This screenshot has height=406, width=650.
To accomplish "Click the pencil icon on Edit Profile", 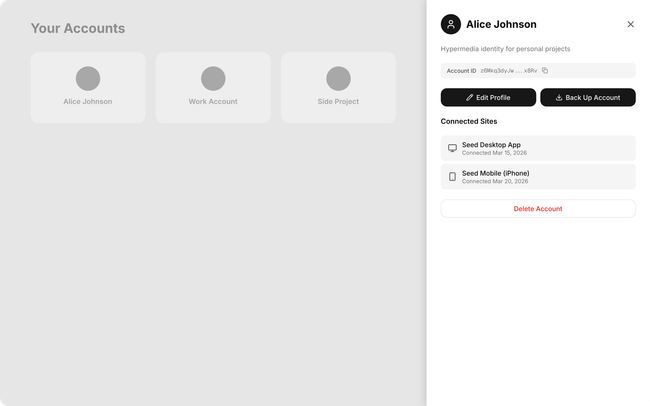I will 470,98.
